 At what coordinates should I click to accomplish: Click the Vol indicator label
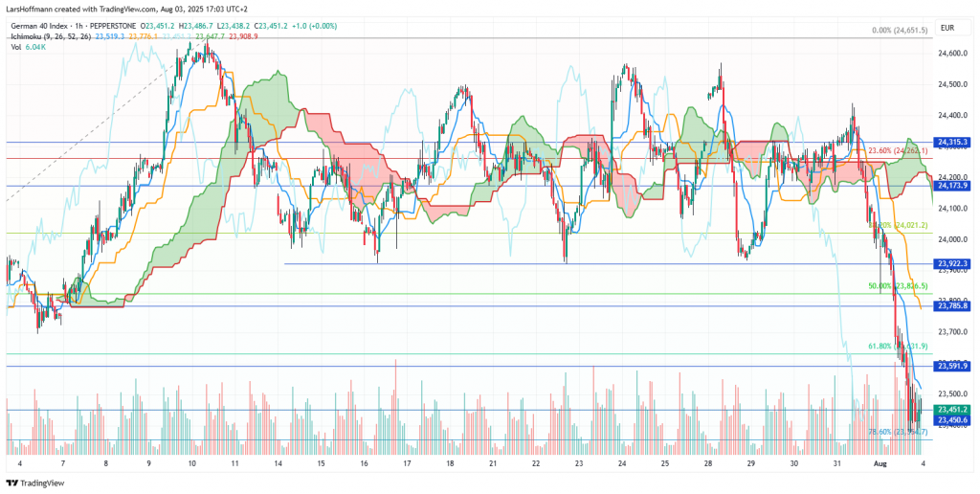17,48
